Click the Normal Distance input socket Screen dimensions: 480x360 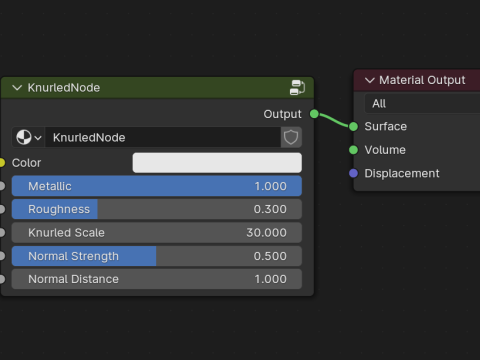(2, 279)
